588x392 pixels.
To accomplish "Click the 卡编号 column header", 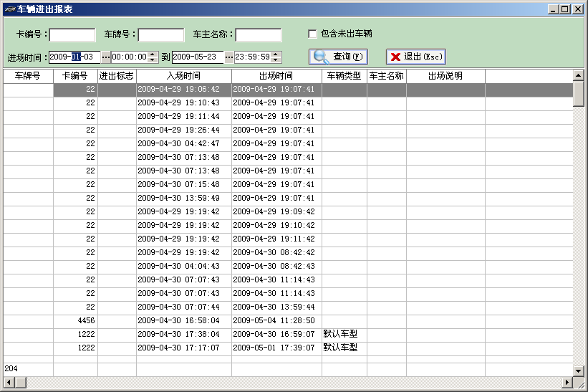I will tap(75, 76).
